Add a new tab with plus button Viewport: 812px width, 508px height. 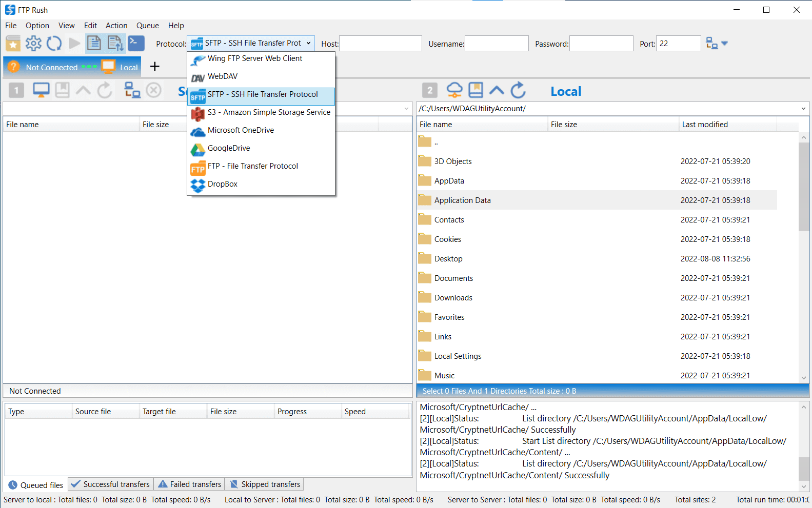coord(155,67)
